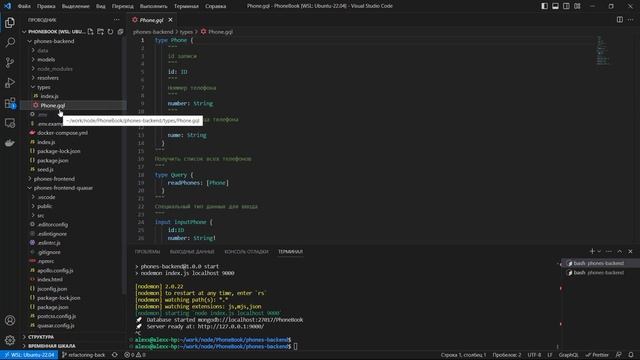Click WSL: Ubuntu-22.04 remote indicator

[29, 355]
